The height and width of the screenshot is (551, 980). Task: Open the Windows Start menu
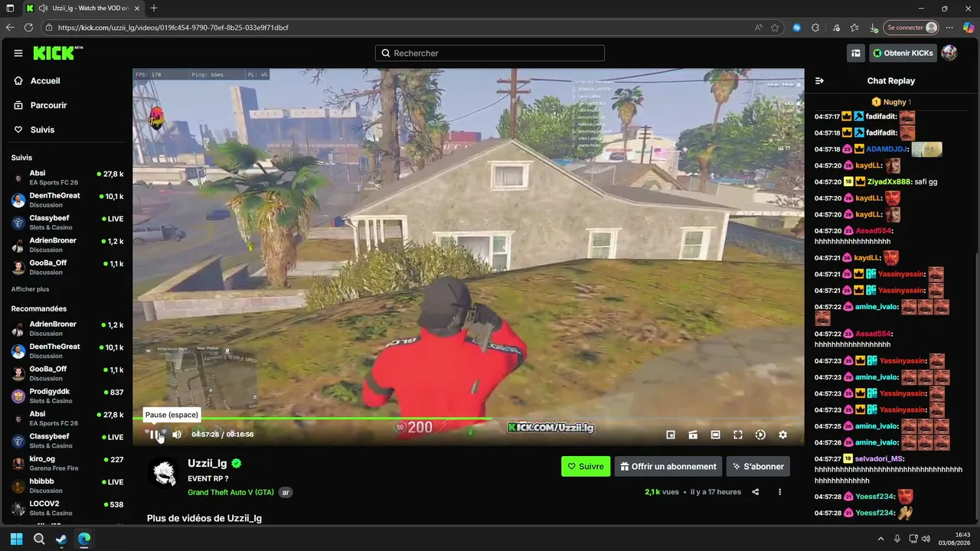pos(16,539)
